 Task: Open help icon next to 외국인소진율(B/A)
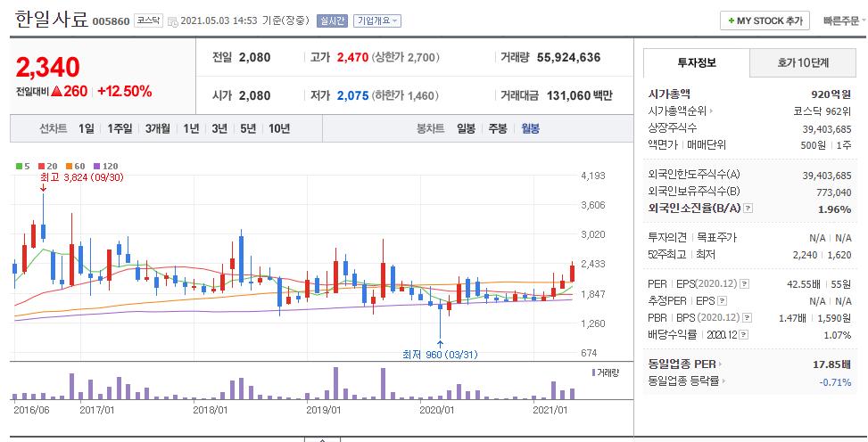tap(748, 209)
